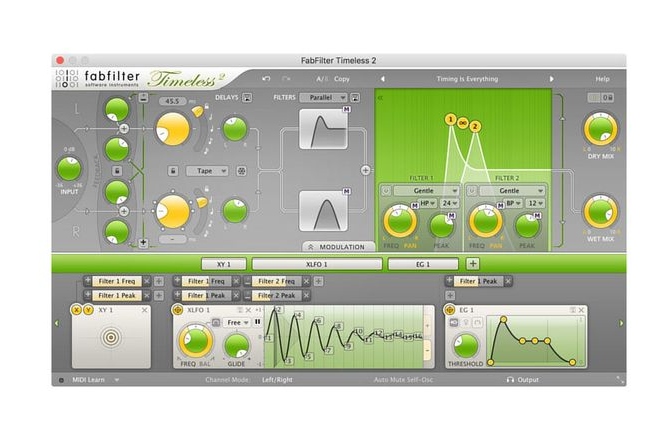
Task: Pause the XLFO with pause button
Action: click(258, 322)
